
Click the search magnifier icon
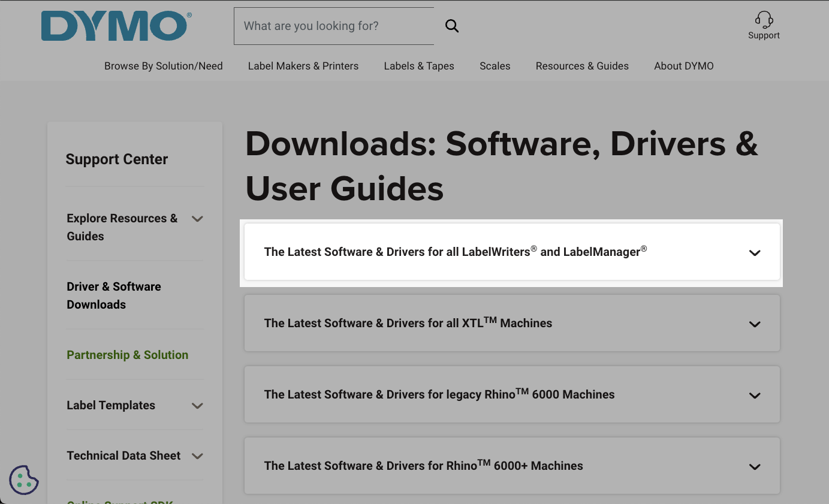452,26
